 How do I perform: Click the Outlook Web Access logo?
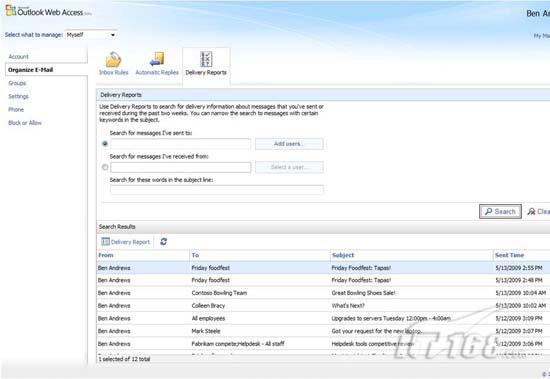tap(48, 11)
